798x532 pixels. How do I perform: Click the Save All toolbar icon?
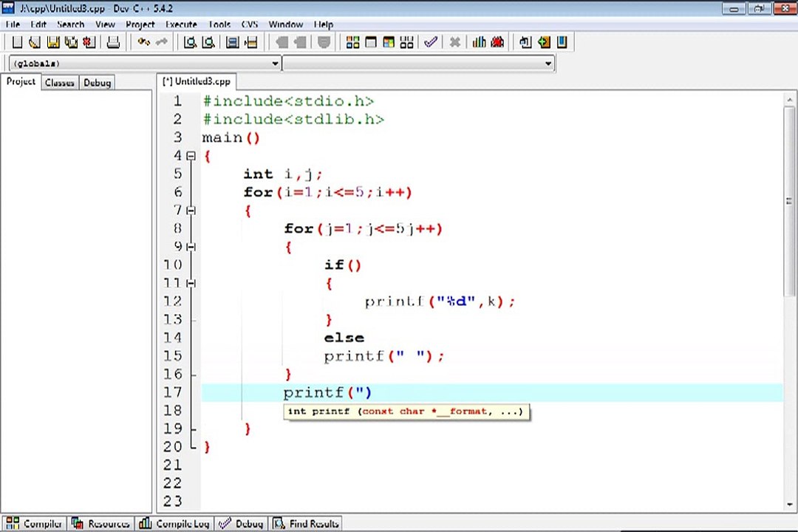click(x=71, y=42)
